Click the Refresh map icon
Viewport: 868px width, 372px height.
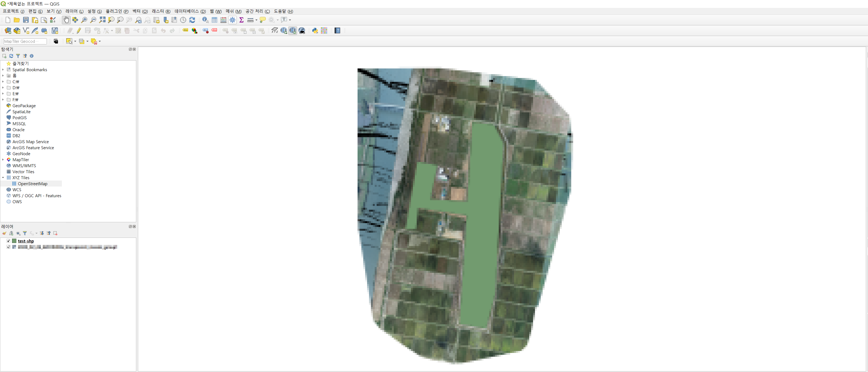(192, 20)
